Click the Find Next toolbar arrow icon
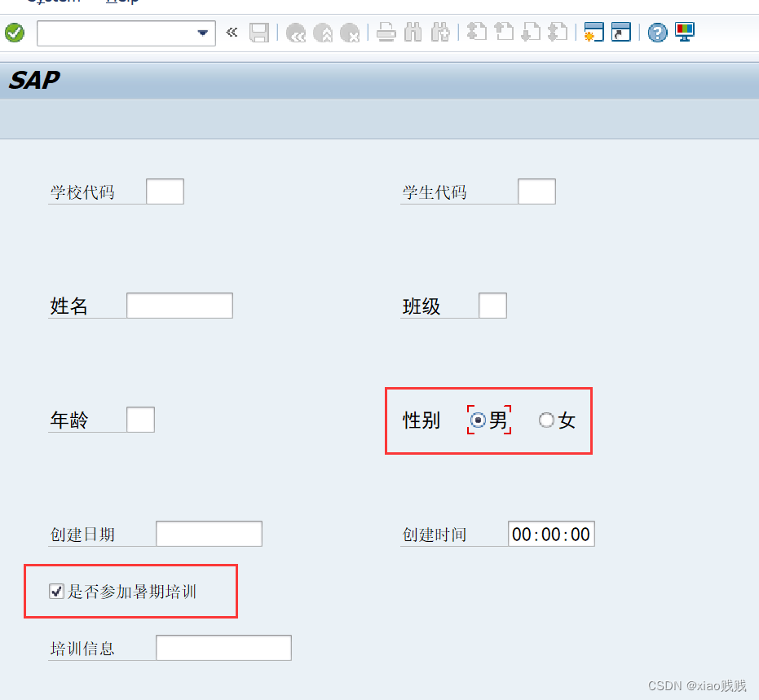 coord(440,33)
